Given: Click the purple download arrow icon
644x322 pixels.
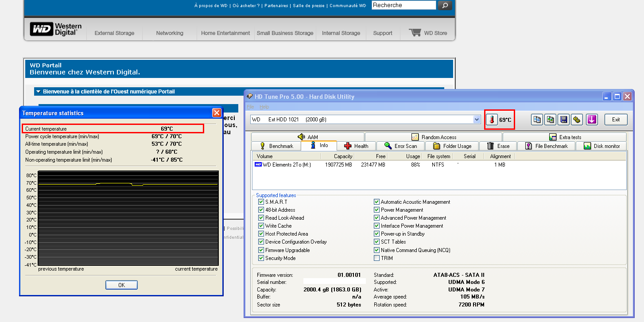Looking at the screenshot, I should tap(592, 120).
